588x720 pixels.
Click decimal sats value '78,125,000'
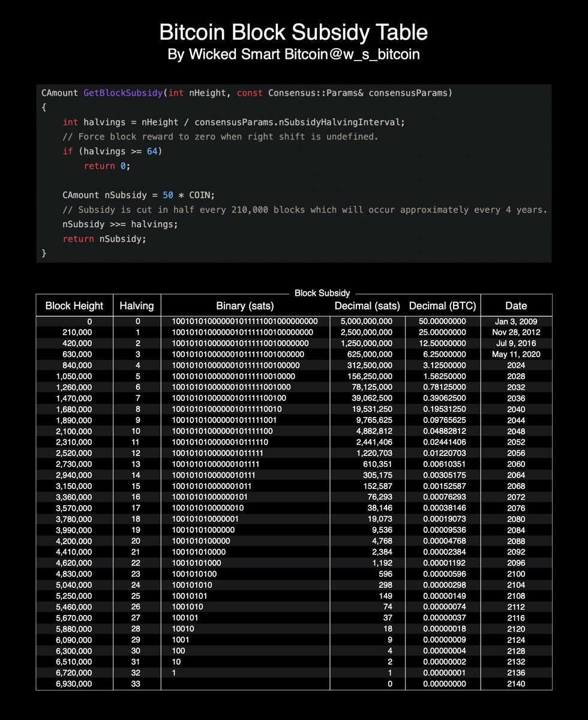[372, 388]
